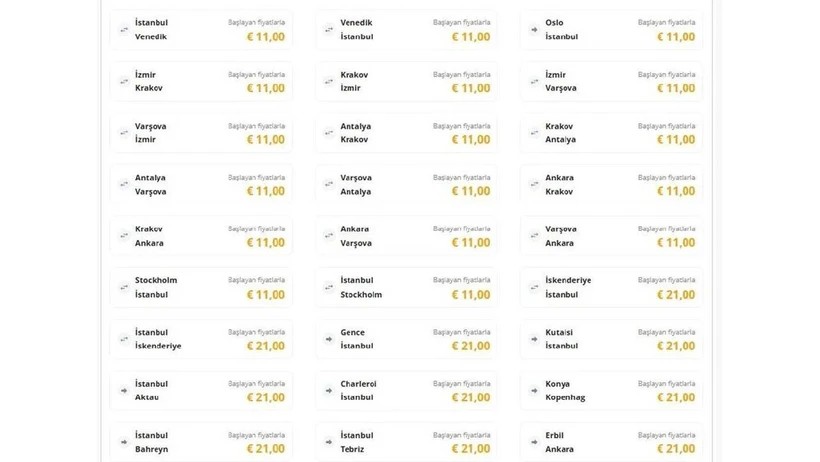Click the arrow icon on İstanbul to Aktau card
Image resolution: width=820 pixels, height=462 pixels.
tap(124, 391)
